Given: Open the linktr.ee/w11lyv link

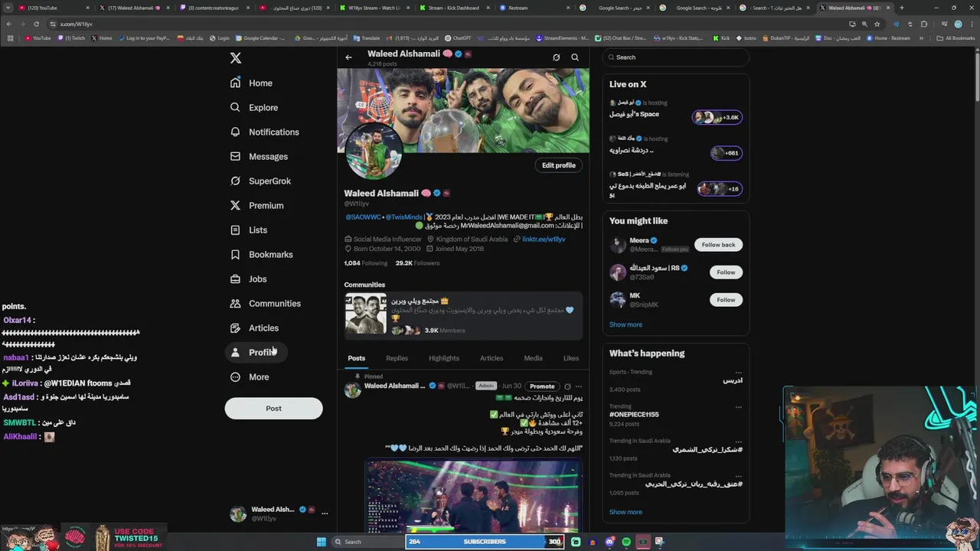Looking at the screenshot, I should [544, 239].
